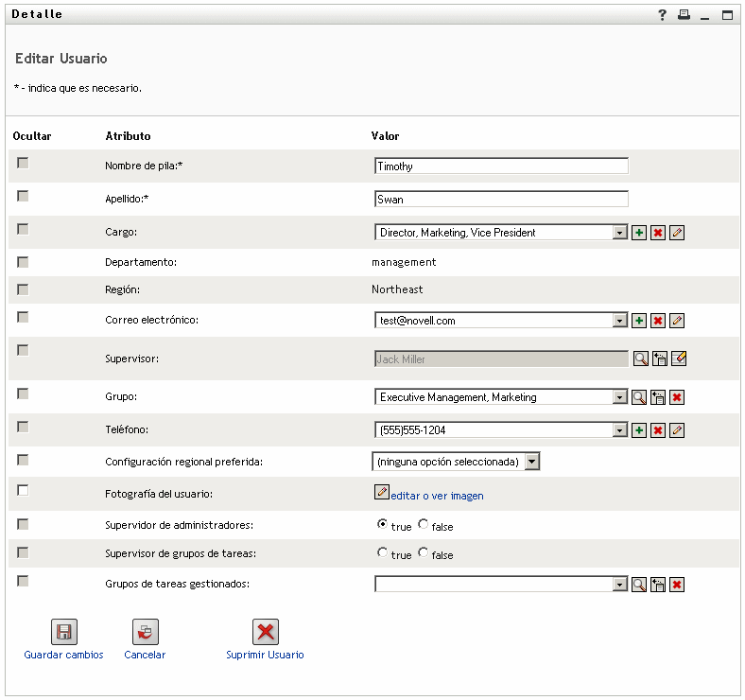This screenshot has height=700, width=745.
Task: Select false for Supervisor de administradores
Action: pyautogui.click(x=423, y=524)
